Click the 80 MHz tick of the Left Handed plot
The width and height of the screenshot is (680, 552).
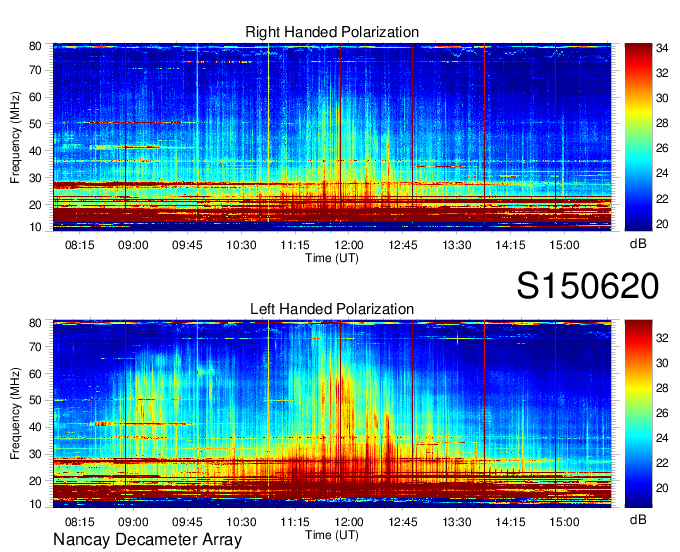click(x=35, y=322)
